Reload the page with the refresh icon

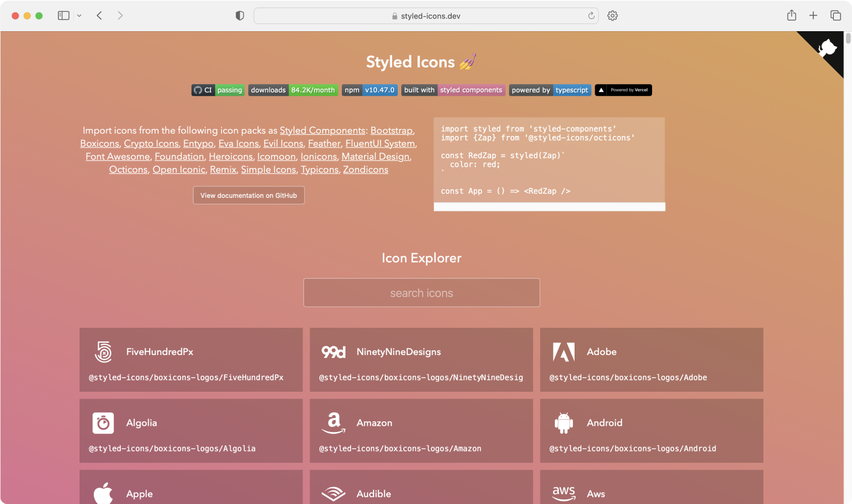click(x=591, y=16)
